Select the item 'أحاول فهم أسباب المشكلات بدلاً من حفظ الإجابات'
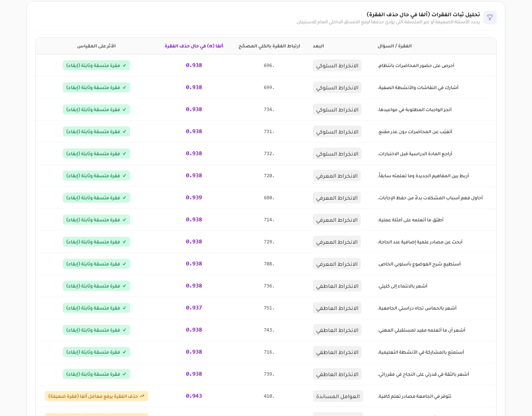The width and height of the screenshot is (532, 416). click(x=430, y=198)
